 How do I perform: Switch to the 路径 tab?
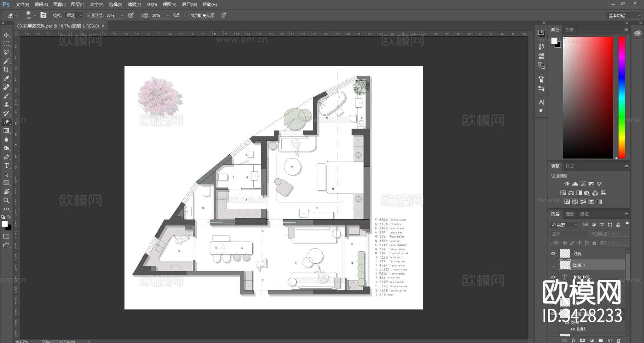(584, 214)
